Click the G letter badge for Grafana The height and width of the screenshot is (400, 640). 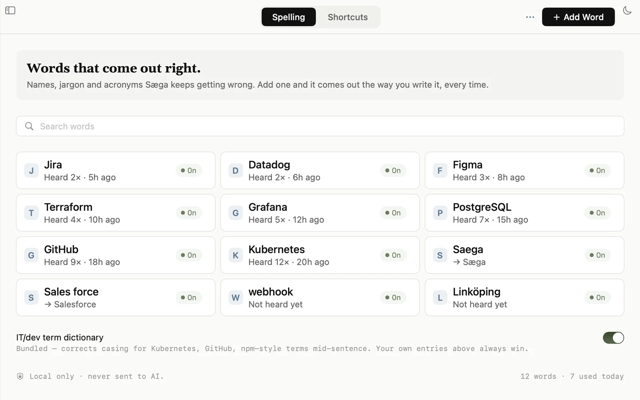tap(236, 213)
